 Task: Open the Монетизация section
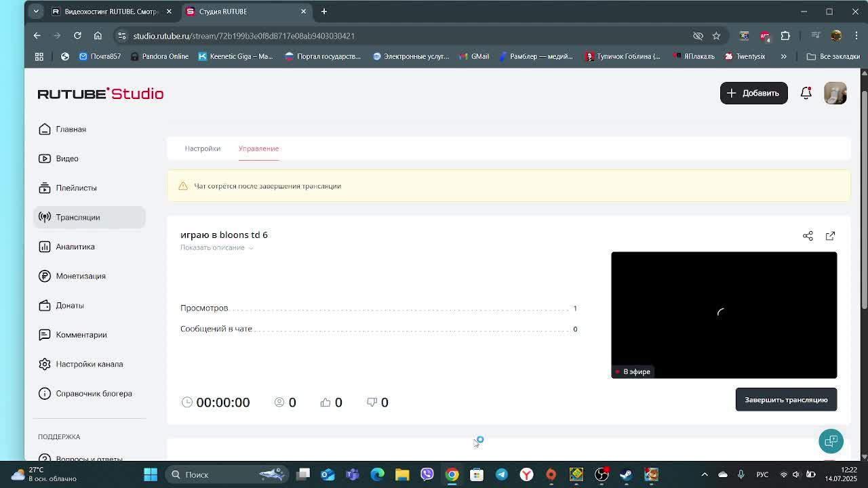(x=72, y=276)
